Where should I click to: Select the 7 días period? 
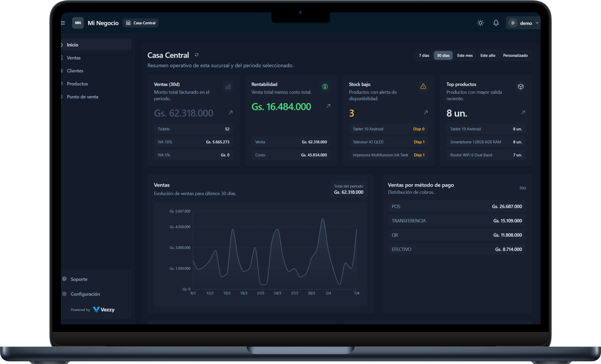pyautogui.click(x=424, y=55)
